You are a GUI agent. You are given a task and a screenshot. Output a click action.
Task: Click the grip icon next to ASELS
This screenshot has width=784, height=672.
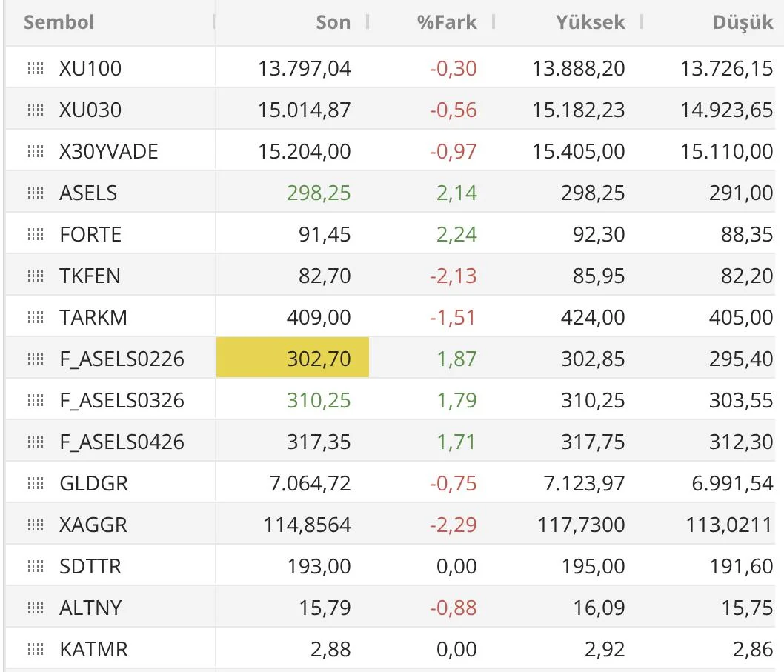(x=35, y=193)
